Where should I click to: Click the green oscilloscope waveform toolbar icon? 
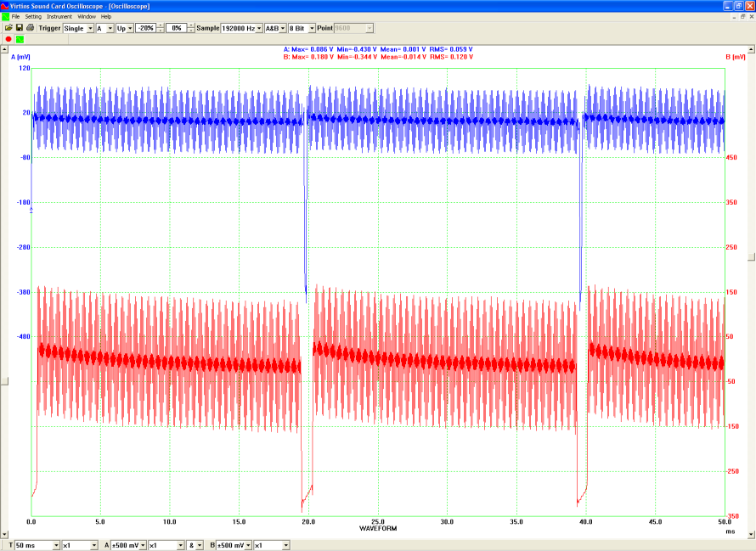[20, 39]
